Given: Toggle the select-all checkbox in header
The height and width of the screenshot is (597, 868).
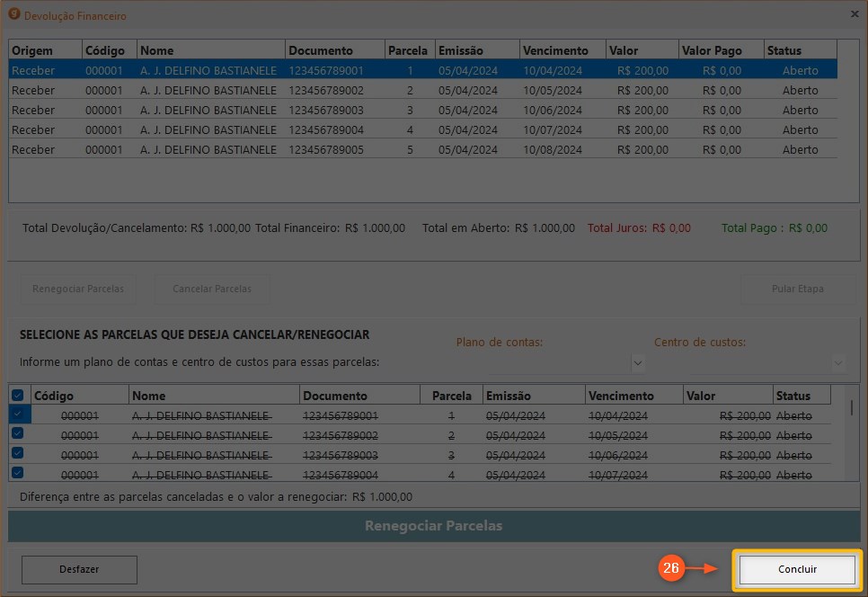Looking at the screenshot, I should pyautogui.click(x=17, y=396).
